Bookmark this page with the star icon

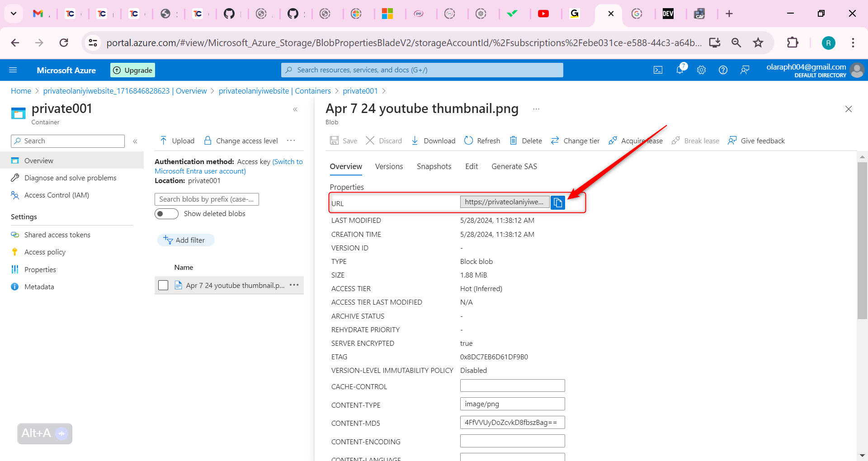(x=758, y=42)
